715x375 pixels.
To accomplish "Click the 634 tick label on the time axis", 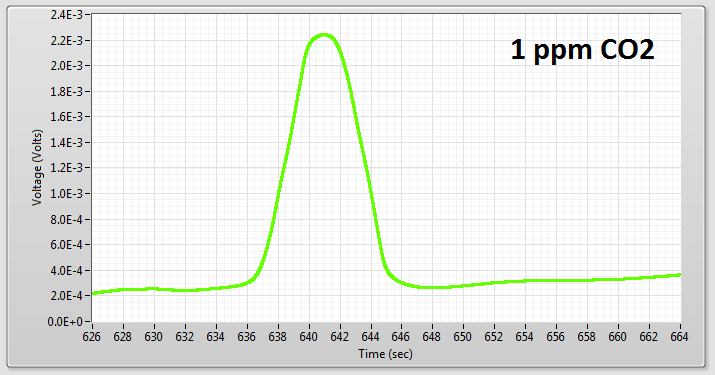I will pyautogui.click(x=216, y=337).
